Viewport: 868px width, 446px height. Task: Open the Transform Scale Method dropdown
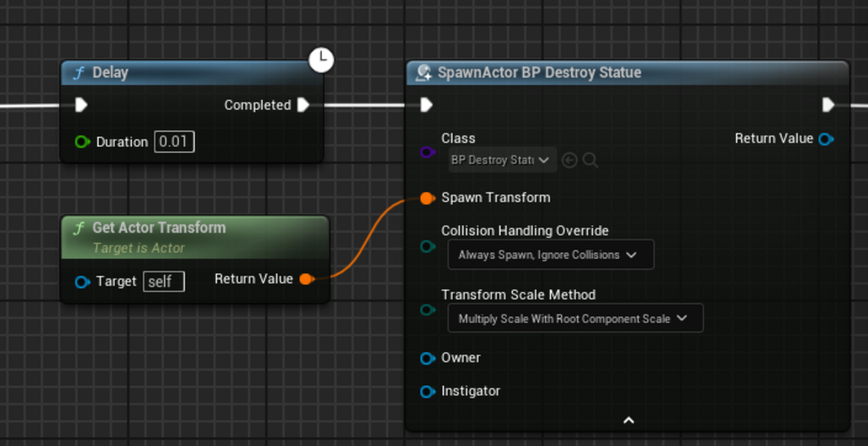point(575,319)
